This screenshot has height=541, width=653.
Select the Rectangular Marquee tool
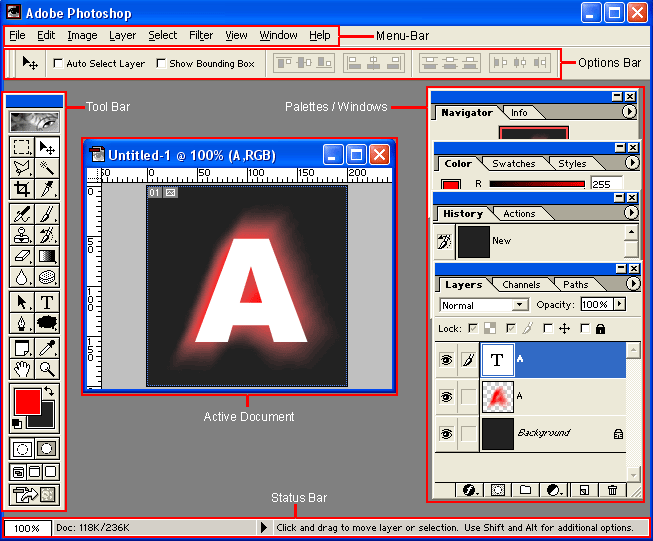click(22, 147)
